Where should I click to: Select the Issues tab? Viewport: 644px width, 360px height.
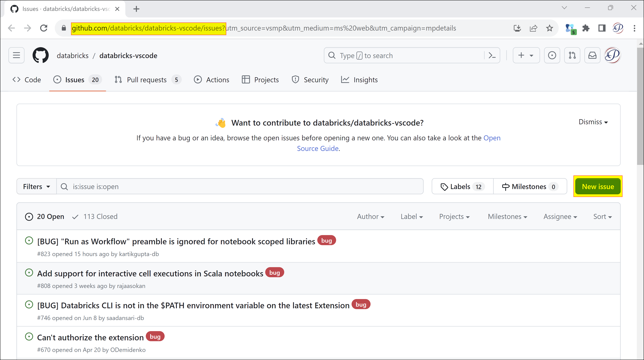[77, 80]
